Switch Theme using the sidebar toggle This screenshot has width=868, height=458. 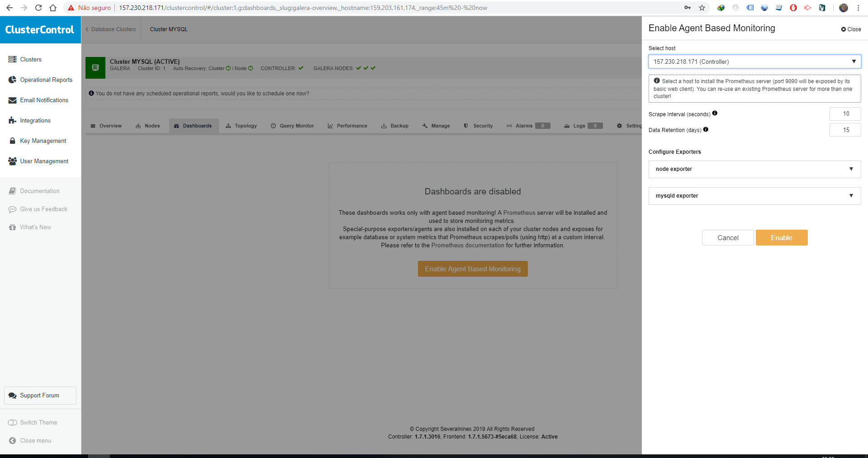[x=38, y=422]
